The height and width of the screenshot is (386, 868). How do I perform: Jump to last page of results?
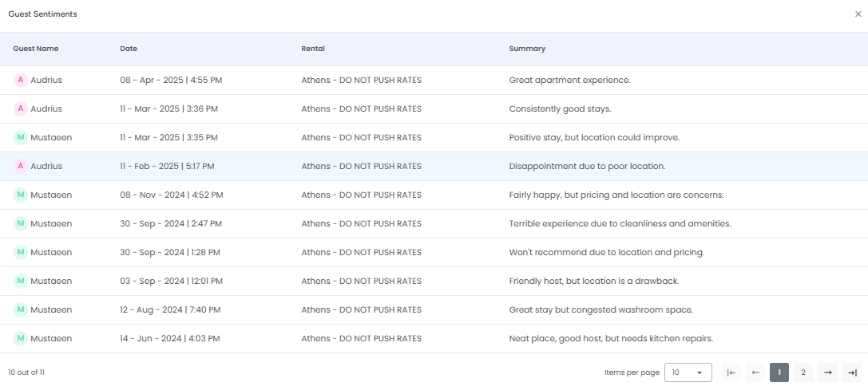pos(852,372)
